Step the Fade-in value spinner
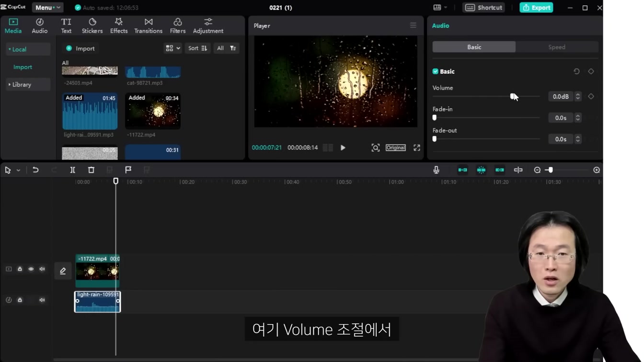 [x=578, y=118]
